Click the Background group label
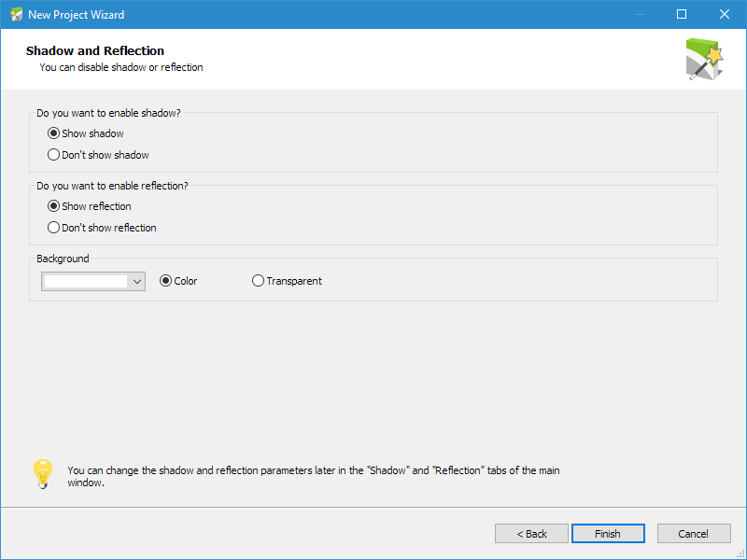The height and width of the screenshot is (560, 747). pyautogui.click(x=63, y=259)
